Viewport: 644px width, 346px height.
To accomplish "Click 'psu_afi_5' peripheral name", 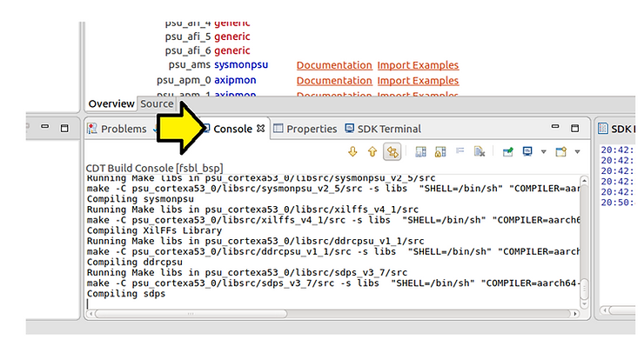I will tap(188, 37).
